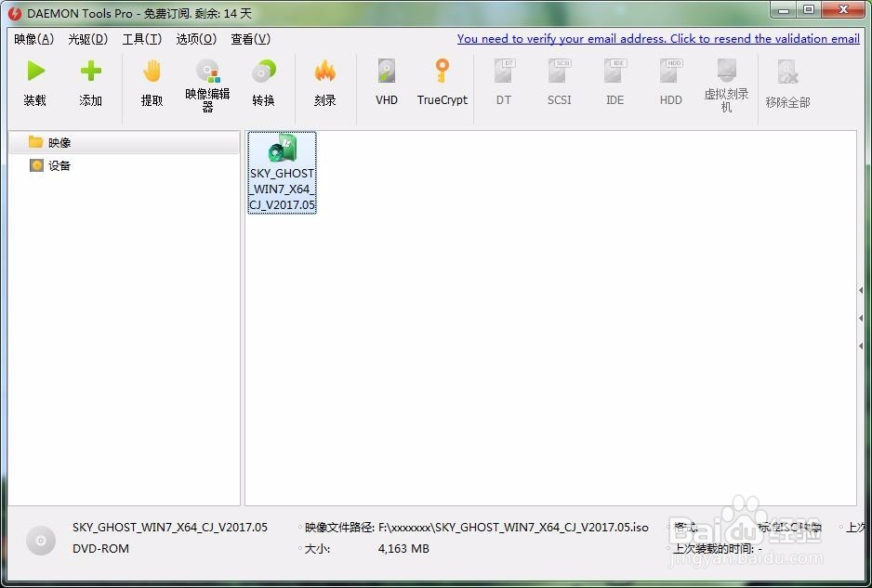Add a SCSI virtual drive

coord(560,72)
